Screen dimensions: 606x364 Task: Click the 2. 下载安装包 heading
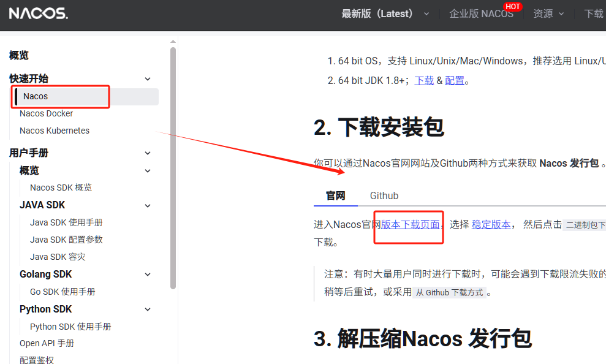[x=379, y=127]
